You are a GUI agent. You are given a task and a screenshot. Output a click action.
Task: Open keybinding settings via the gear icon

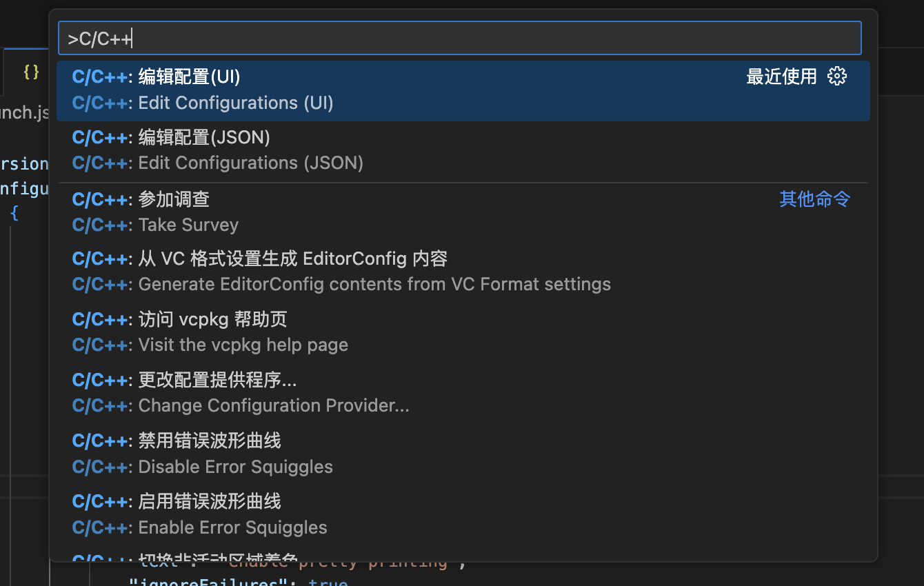(x=836, y=76)
